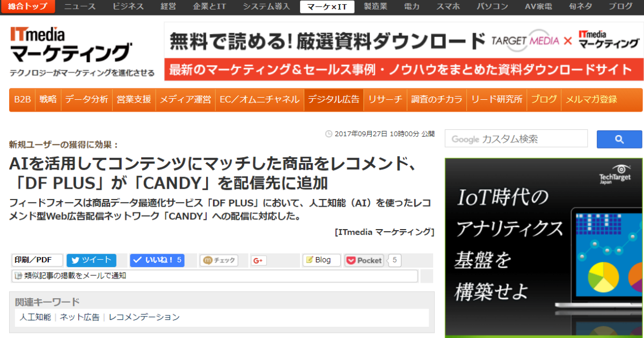Click the 新規ユーザーの獲得に効果 subheading
This screenshot has height=338, width=644.
point(64,144)
